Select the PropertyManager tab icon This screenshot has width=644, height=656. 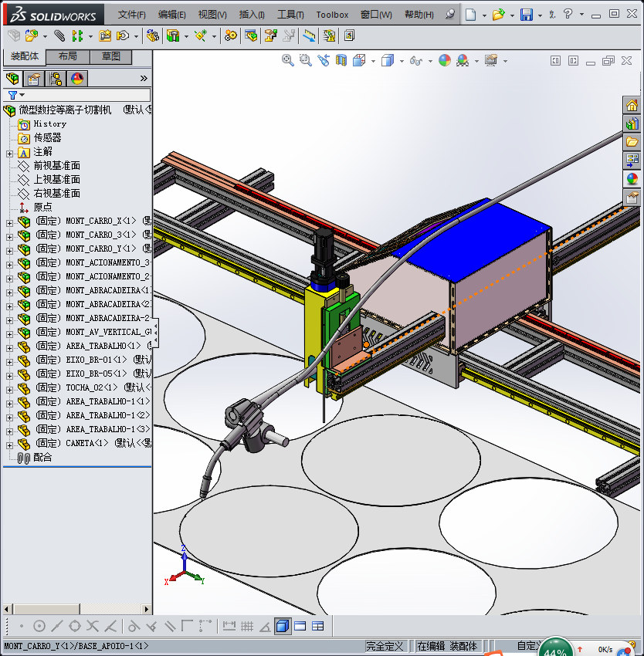coord(34,79)
